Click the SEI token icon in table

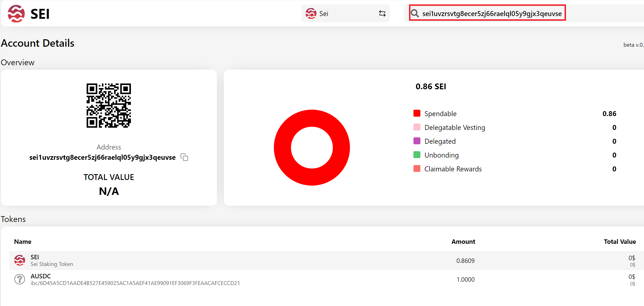[x=20, y=260]
